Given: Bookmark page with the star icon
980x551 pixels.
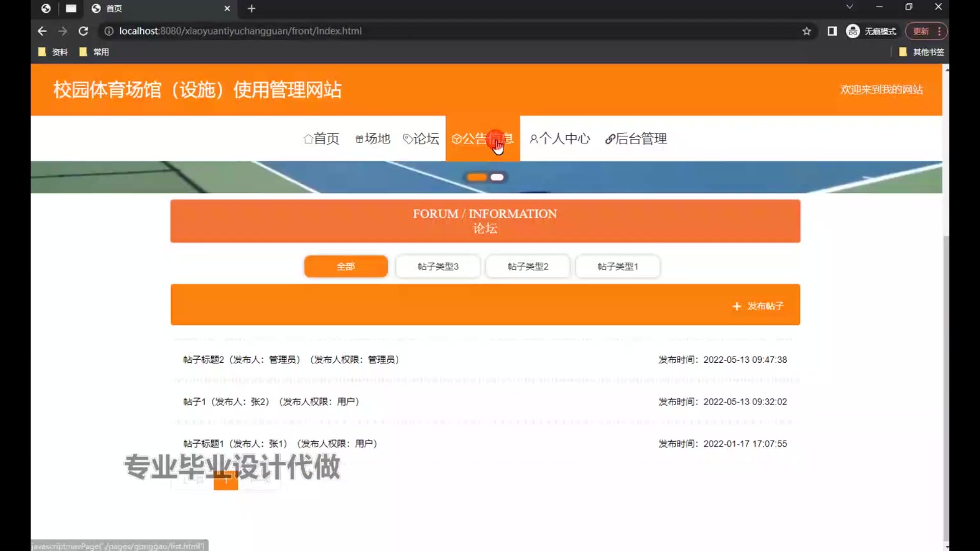Looking at the screenshot, I should point(806,31).
